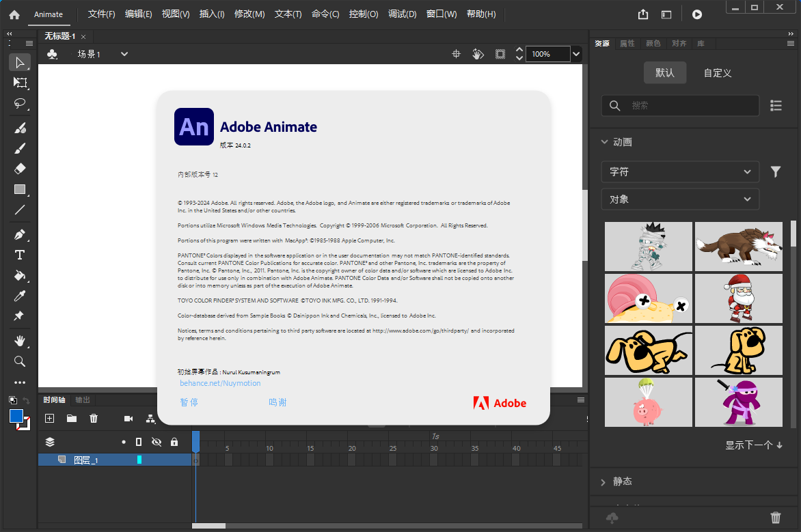Switch to the 自定义 assets tab
801x532 pixels.
[x=716, y=72]
